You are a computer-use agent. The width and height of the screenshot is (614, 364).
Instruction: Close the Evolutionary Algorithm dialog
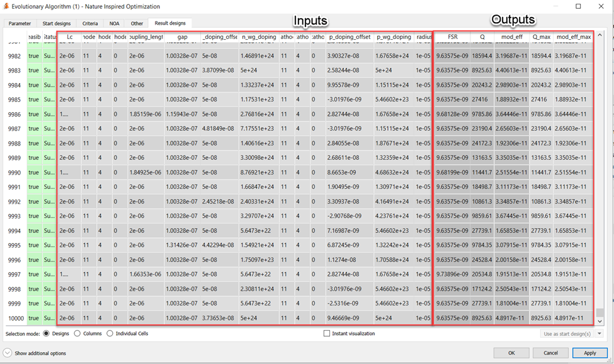tap(601, 6)
